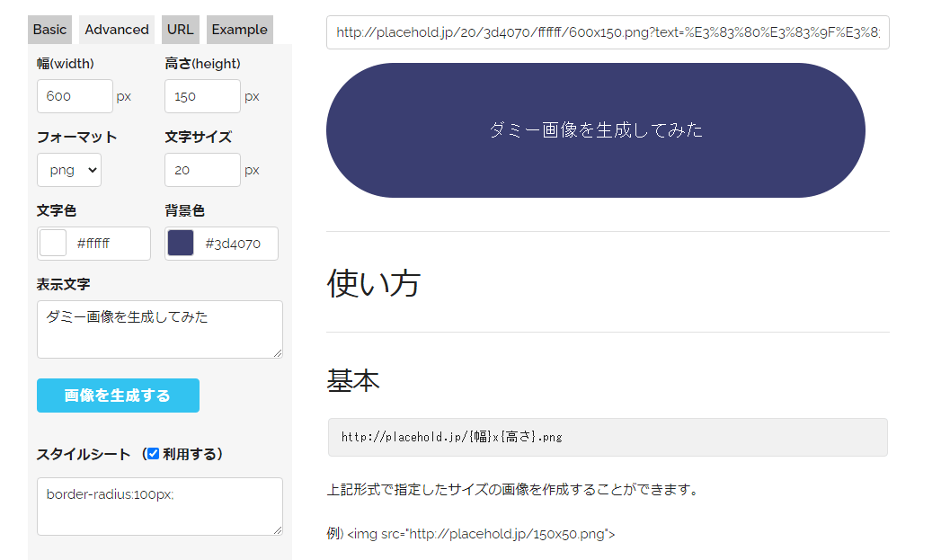Screen dimensions: 950x560
Task: Switch to the Example tab
Action: click(239, 30)
